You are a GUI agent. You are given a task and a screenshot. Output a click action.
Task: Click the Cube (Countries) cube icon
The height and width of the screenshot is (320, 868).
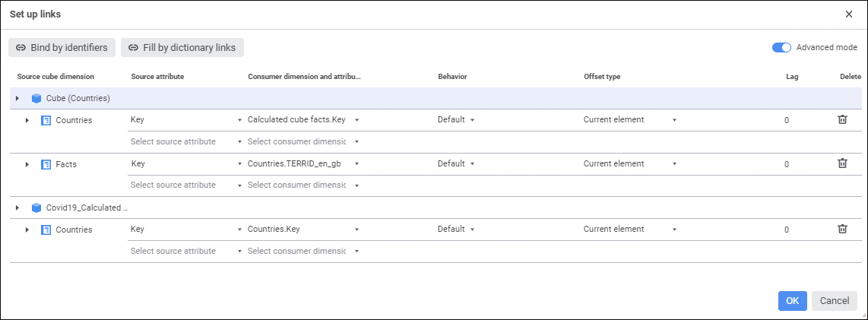[x=36, y=99]
